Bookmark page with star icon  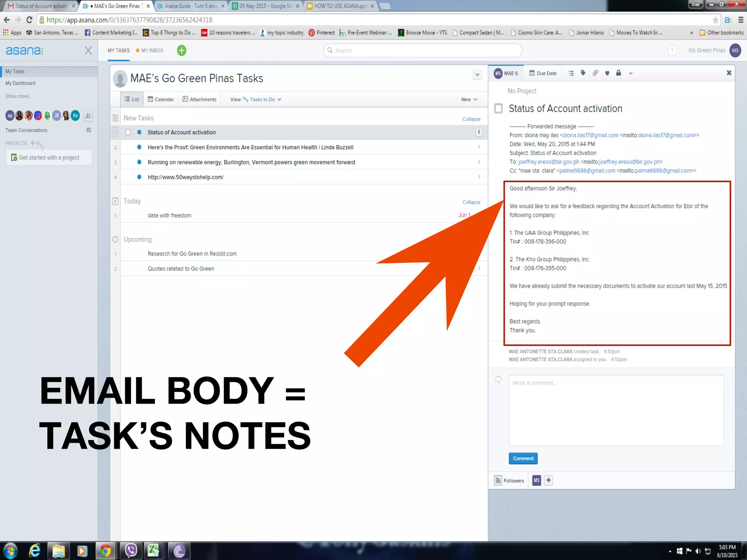click(x=716, y=20)
